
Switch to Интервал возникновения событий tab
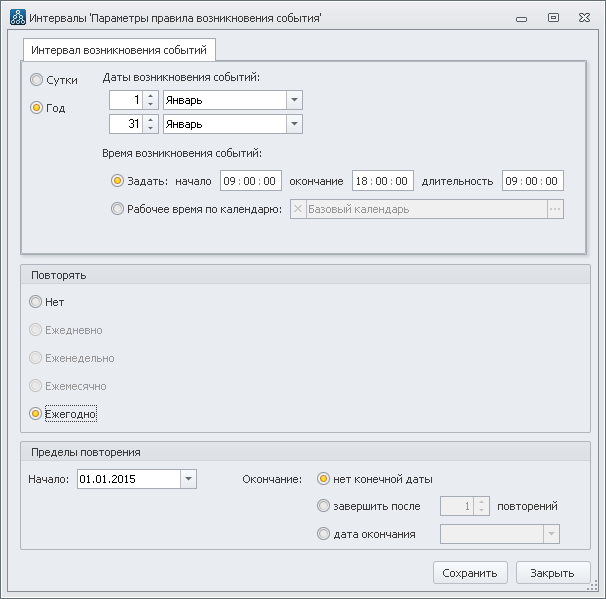pyautogui.click(x=119, y=50)
